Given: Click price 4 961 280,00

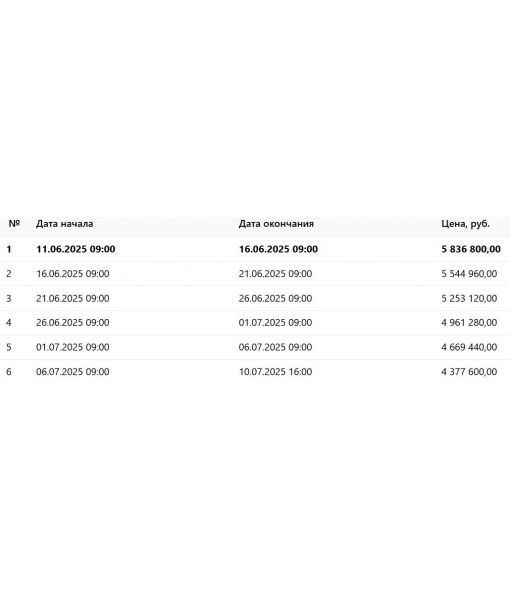Looking at the screenshot, I should (469, 323).
